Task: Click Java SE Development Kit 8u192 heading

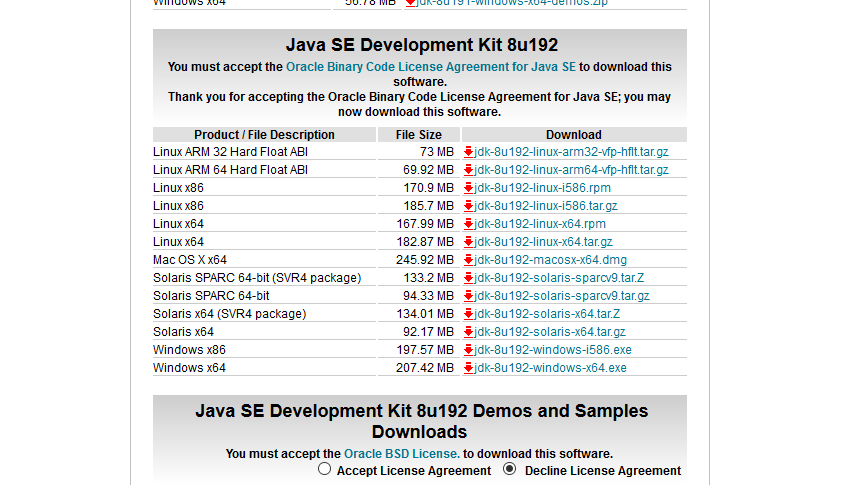Action: point(422,45)
